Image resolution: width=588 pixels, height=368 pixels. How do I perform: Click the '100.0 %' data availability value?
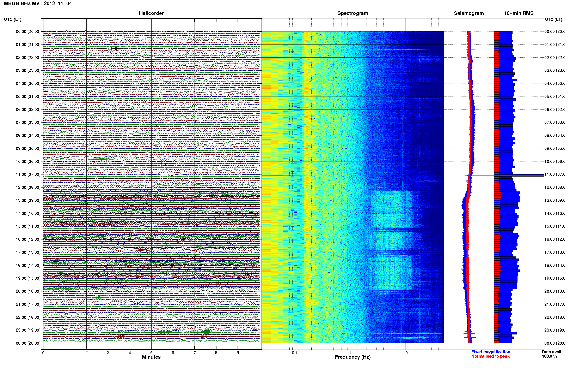click(x=549, y=356)
